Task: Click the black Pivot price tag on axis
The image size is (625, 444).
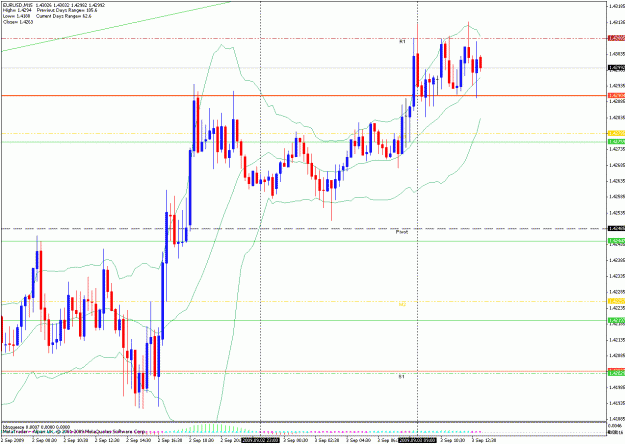Action: pos(616,228)
